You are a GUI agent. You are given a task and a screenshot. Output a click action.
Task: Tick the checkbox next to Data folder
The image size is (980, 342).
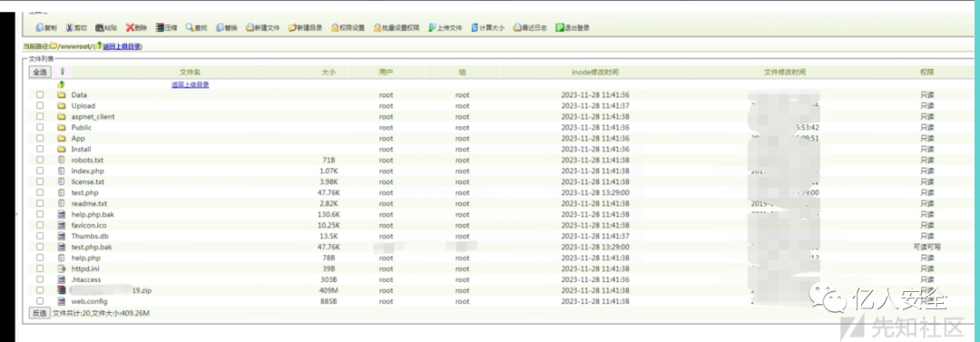click(40, 95)
